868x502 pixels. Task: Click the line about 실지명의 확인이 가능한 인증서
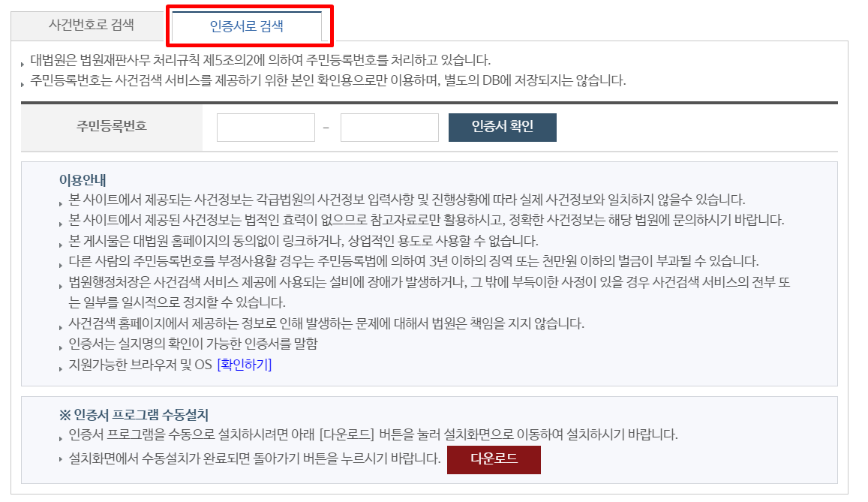pos(194,344)
